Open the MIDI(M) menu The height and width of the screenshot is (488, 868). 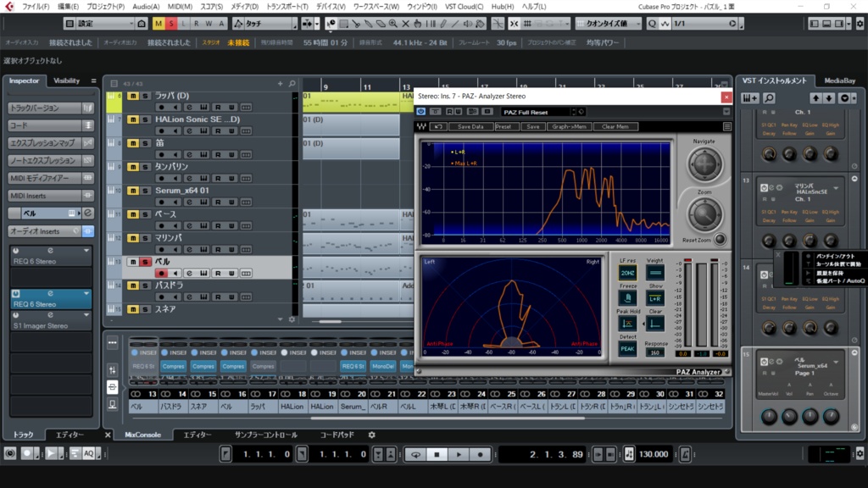180,7
